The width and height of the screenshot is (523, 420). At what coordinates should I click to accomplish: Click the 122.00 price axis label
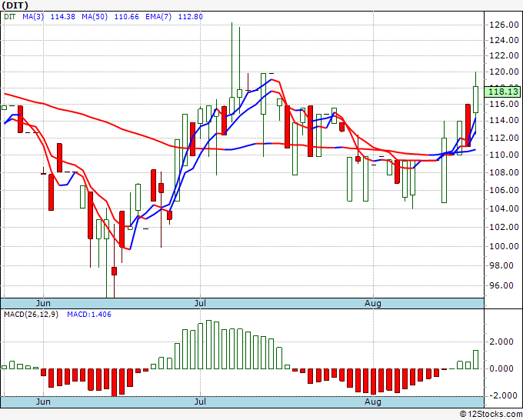[504, 55]
